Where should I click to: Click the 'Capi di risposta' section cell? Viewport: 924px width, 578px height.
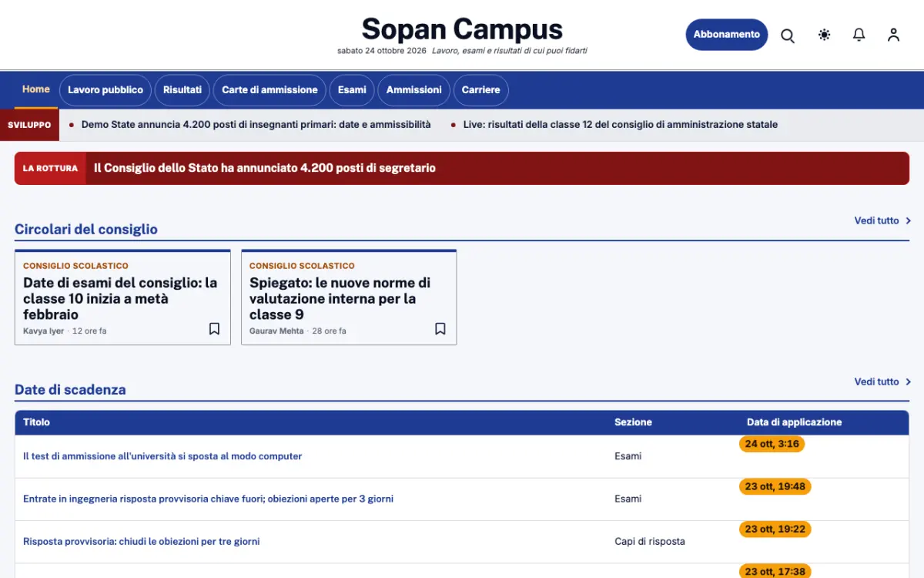tap(650, 541)
